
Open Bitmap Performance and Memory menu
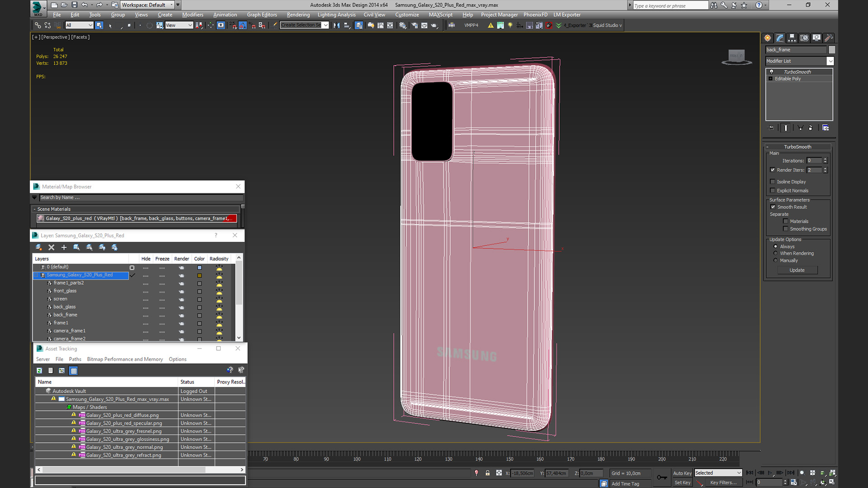tap(125, 359)
